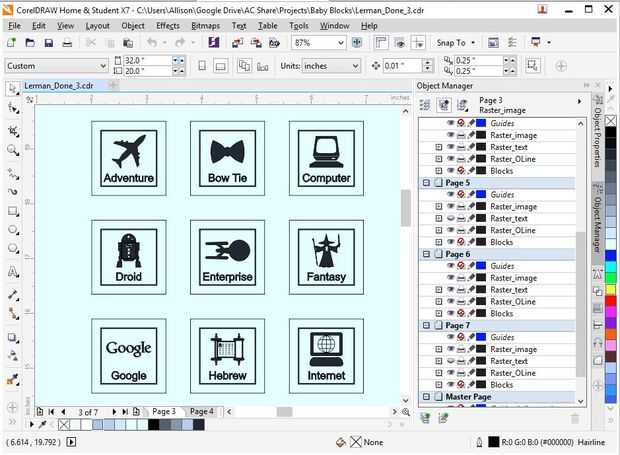
Task: Toggle the edit lock on Page 7 Raster_OLine
Action: 471,373
